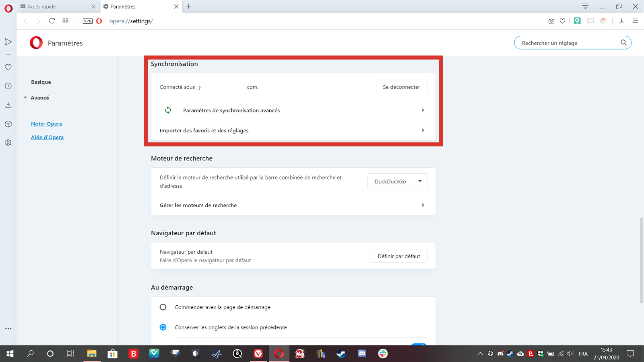The image size is (644, 362).
Task: Expand Gérer les moteurs de recherche
Action: (x=293, y=205)
